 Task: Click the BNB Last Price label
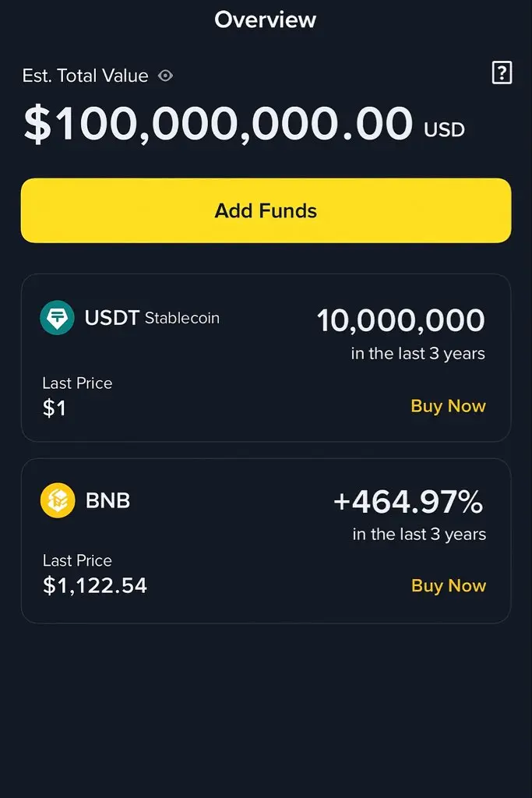77,560
